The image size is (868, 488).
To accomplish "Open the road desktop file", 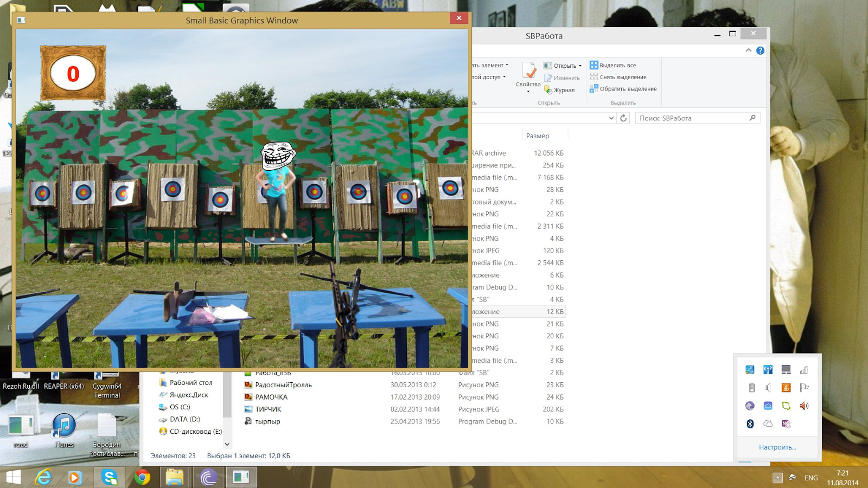I will [x=21, y=431].
